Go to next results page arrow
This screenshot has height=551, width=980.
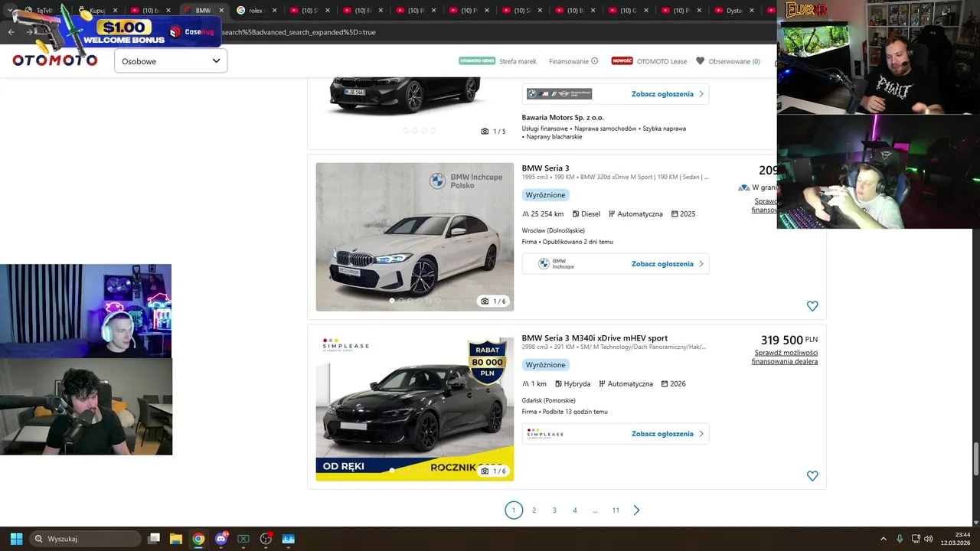click(x=636, y=510)
